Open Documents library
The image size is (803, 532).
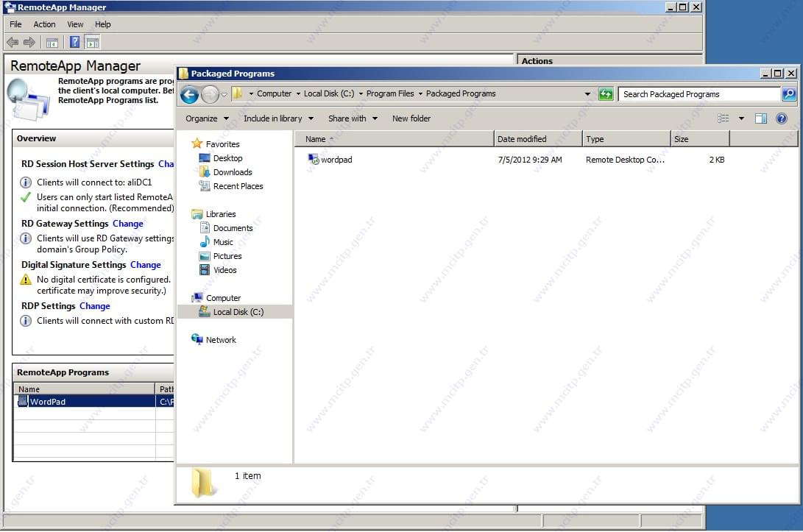233,228
